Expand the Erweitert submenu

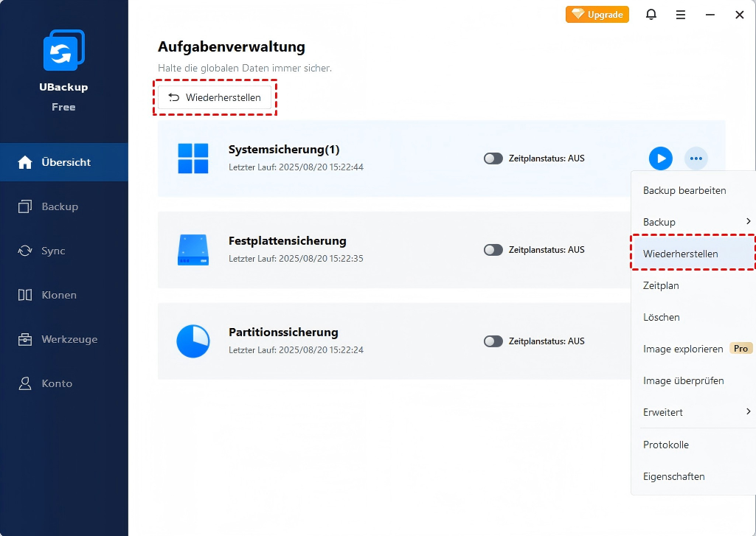[693, 412]
